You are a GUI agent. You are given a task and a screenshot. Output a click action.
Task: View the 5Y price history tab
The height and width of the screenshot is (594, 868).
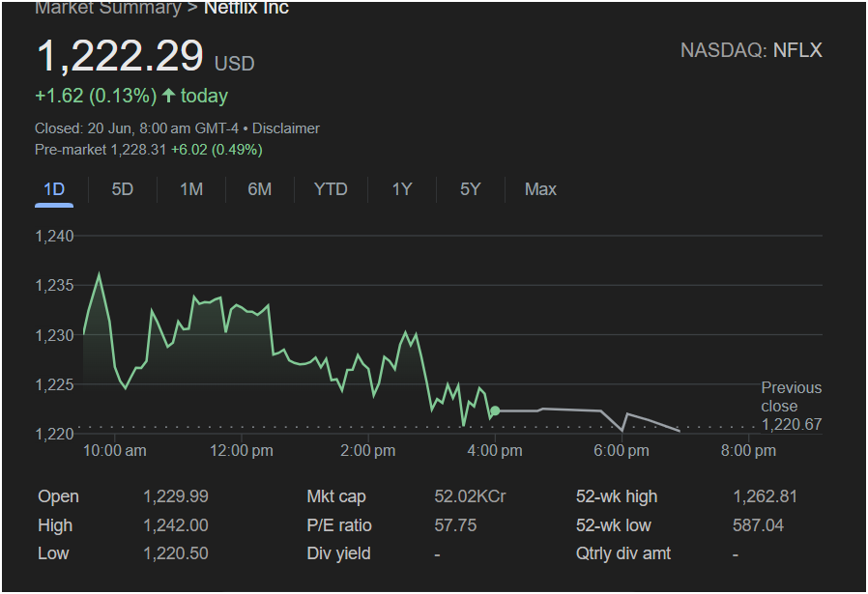470,189
